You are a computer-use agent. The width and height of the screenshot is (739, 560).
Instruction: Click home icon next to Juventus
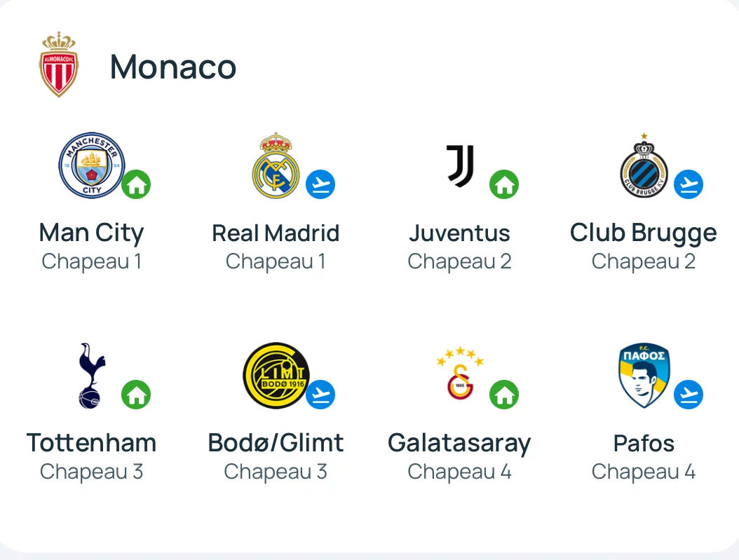pos(504,184)
